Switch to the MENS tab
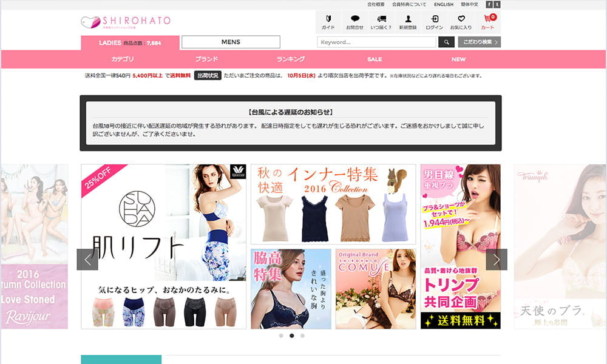607x364 pixels. tap(231, 42)
